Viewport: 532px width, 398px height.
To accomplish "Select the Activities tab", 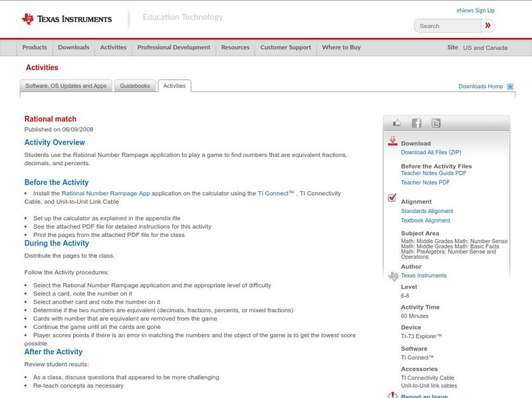I will click(174, 86).
